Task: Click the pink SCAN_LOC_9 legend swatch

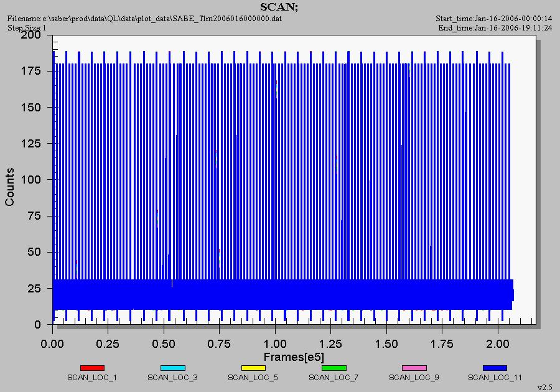Action: pyautogui.click(x=414, y=368)
